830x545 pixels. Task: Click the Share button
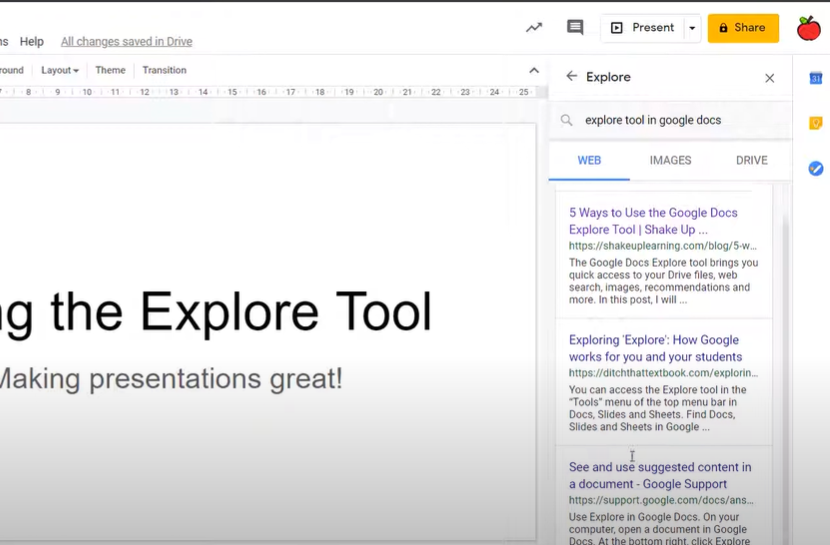coord(743,28)
